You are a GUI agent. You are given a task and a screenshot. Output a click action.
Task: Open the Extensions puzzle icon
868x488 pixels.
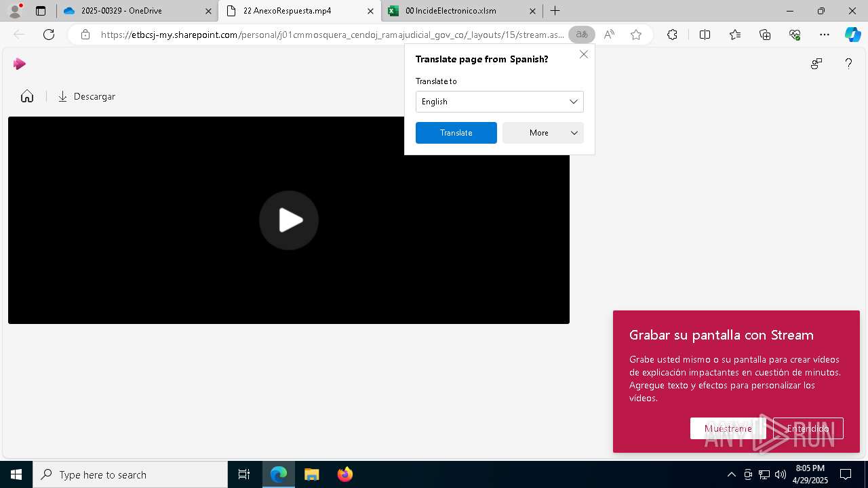[672, 35]
